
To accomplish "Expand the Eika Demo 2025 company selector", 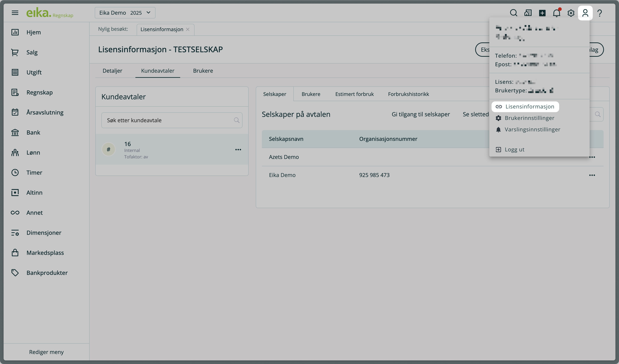I will click(x=125, y=13).
